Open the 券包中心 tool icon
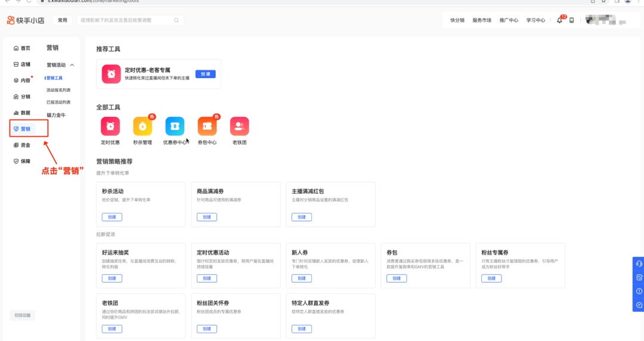Viewport: 644px width, 341px height. 207,126
